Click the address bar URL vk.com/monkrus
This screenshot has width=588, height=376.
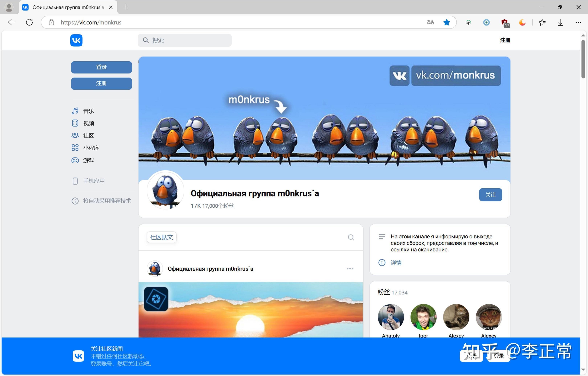(x=91, y=22)
